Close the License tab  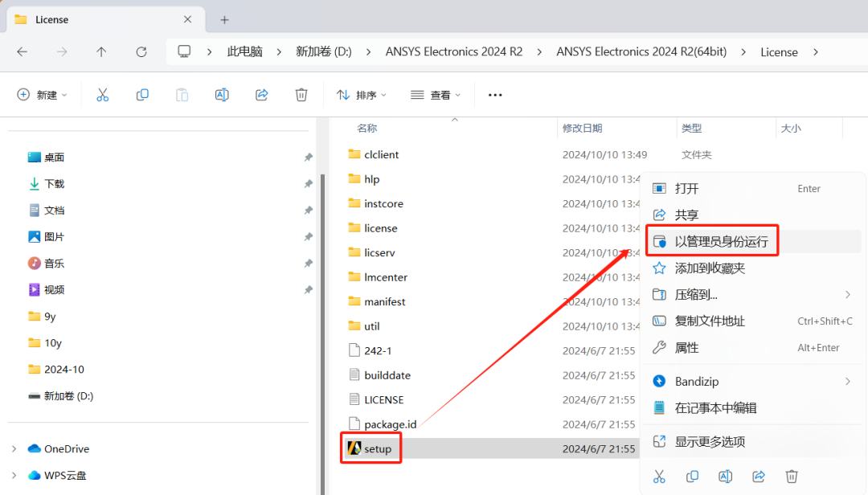[x=187, y=19]
